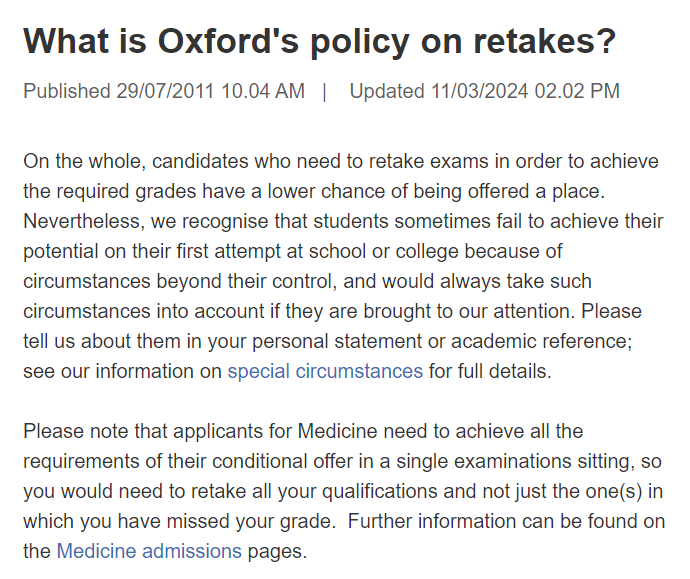Click the word 'pages.' after Medicine admissions link

tap(277, 551)
